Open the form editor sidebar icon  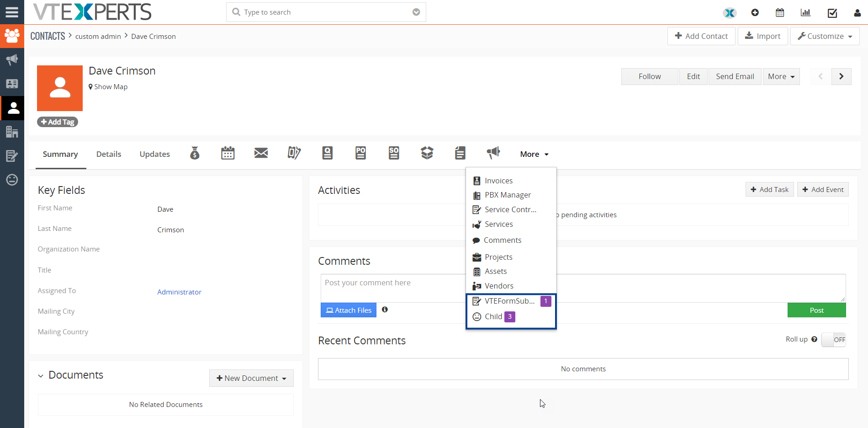[12, 156]
